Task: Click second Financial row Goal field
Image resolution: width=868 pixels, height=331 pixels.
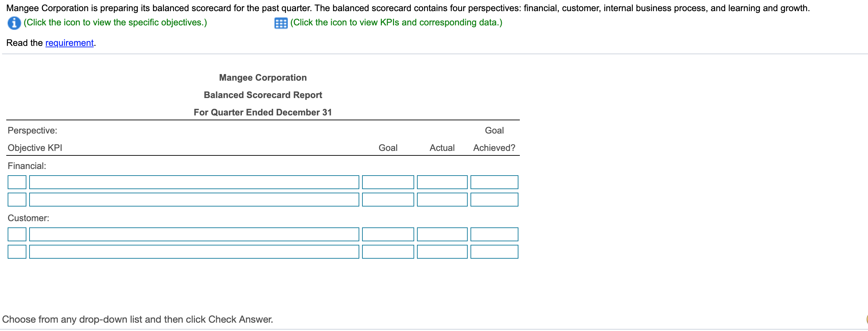Action: click(x=388, y=200)
